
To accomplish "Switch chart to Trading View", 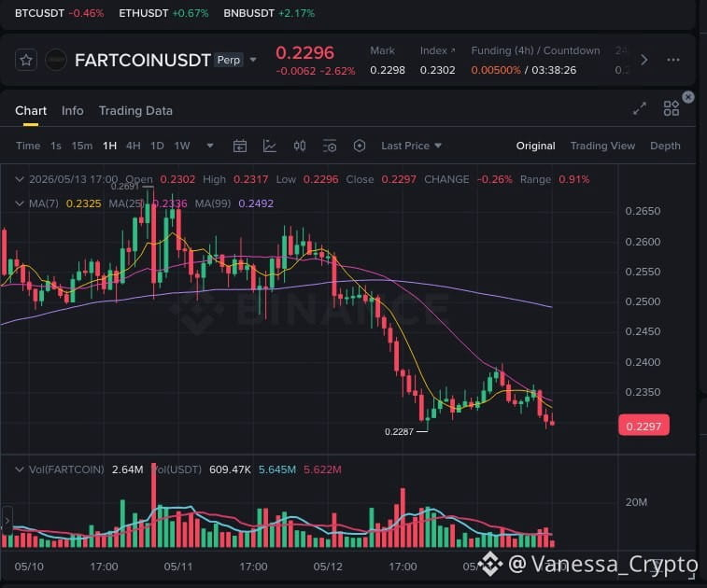I will tap(602, 146).
